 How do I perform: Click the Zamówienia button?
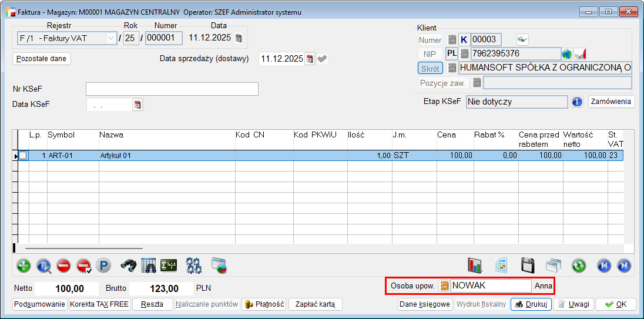click(611, 102)
